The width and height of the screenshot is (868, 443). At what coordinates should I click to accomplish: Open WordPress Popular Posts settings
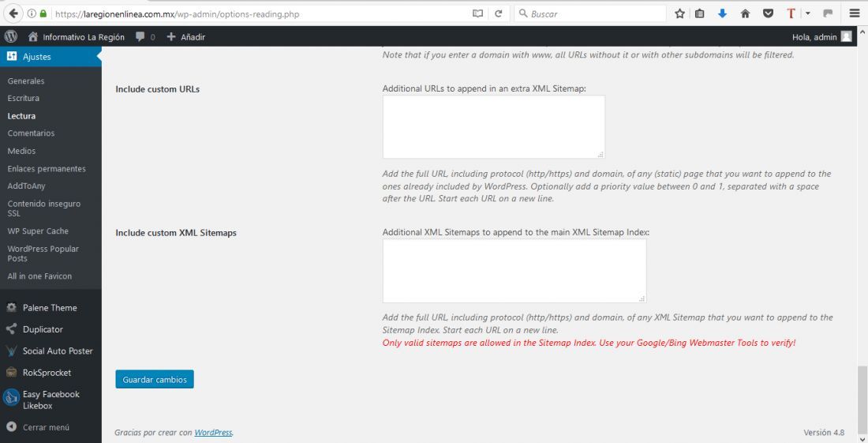[43, 253]
